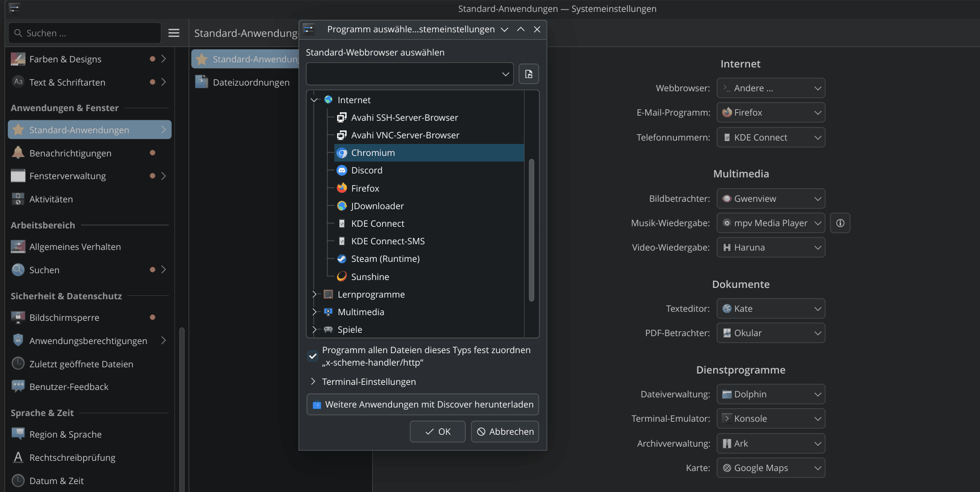Select the Firefox icon in the tree
Screen dimensions: 980x492
342,188
